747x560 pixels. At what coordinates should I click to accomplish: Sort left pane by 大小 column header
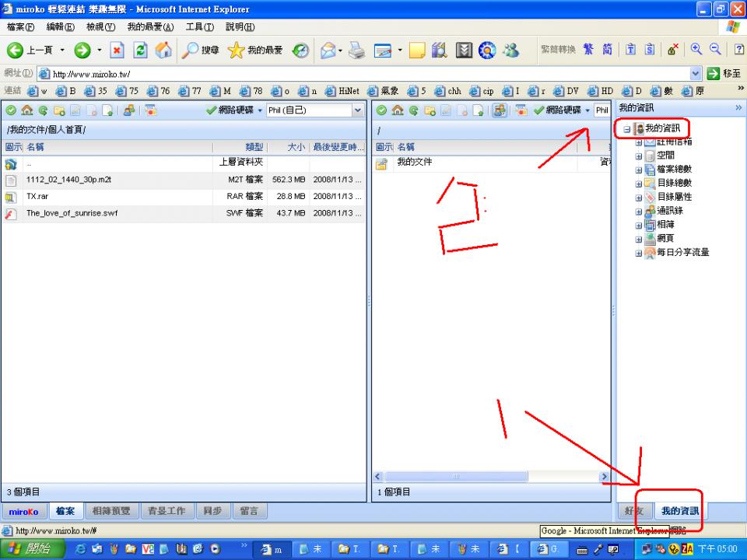[288, 147]
